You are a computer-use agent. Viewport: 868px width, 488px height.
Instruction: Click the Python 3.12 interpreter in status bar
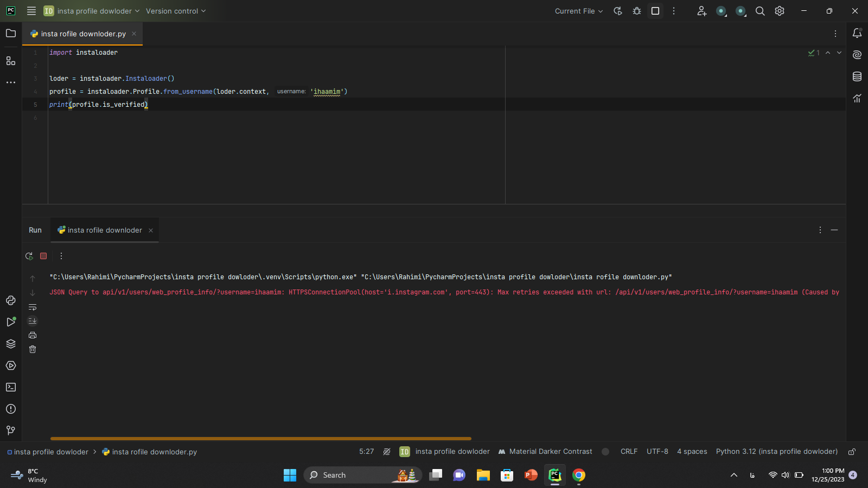click(776, 452)
